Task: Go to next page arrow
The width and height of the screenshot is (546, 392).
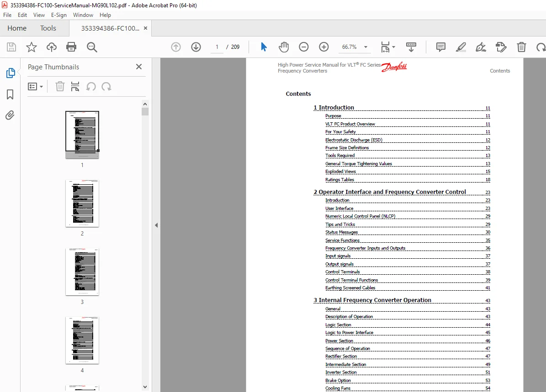Action: point(196,47)
